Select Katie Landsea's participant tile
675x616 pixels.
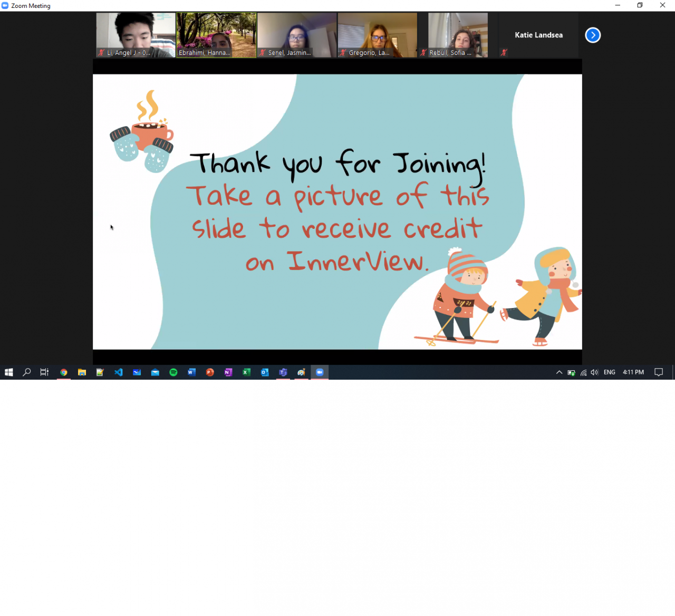539,35
